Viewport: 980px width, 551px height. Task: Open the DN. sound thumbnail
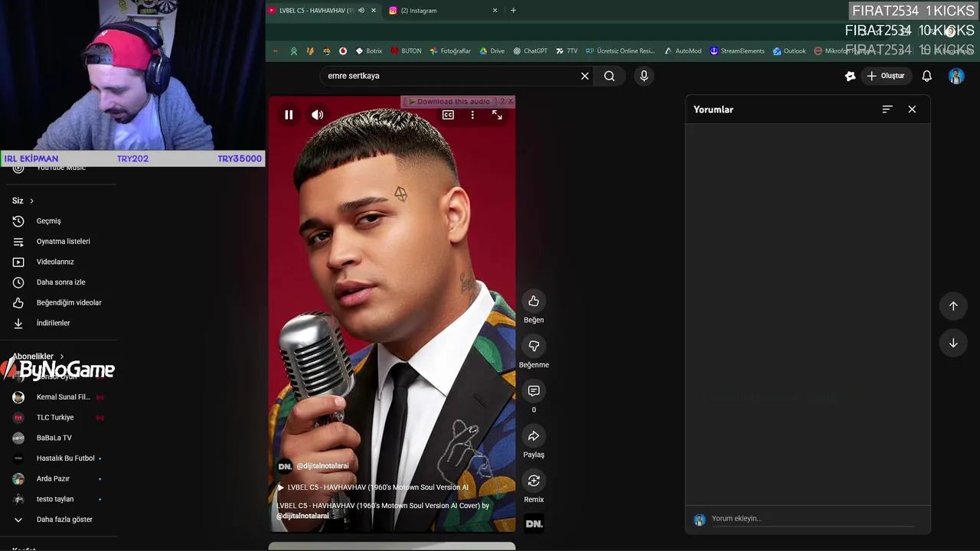[x=534, y=523]
